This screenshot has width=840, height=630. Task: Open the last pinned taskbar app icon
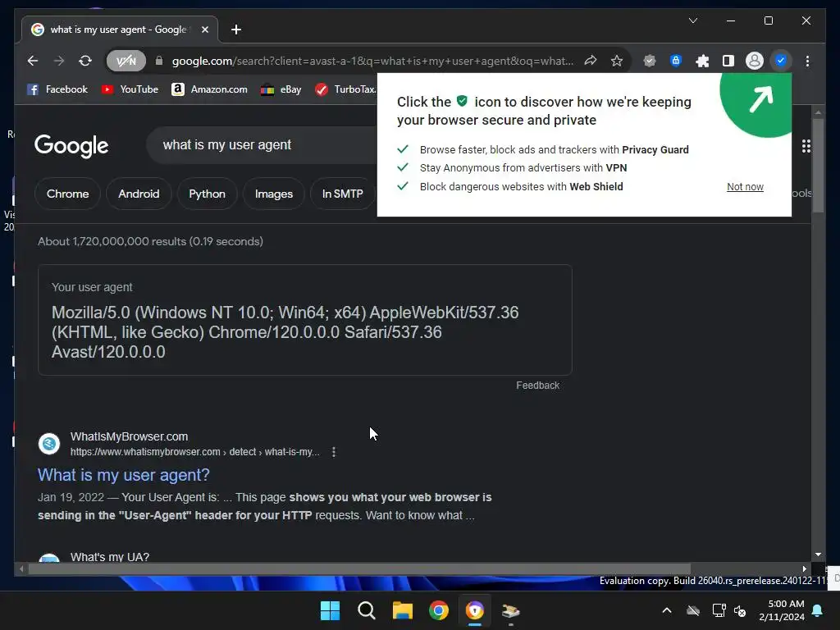click(x=510, y=610)
